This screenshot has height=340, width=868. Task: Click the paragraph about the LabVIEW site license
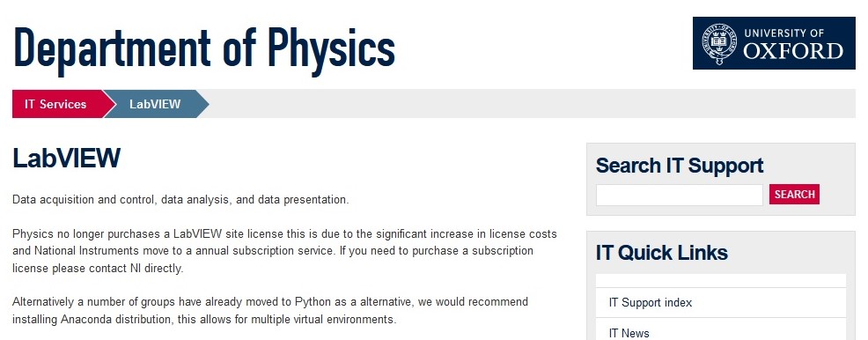tap(284, 251)
